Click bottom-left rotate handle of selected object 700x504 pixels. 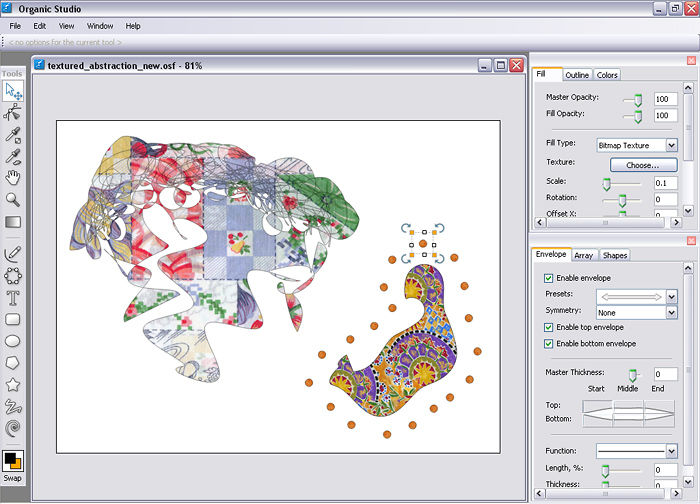[406, 258]
